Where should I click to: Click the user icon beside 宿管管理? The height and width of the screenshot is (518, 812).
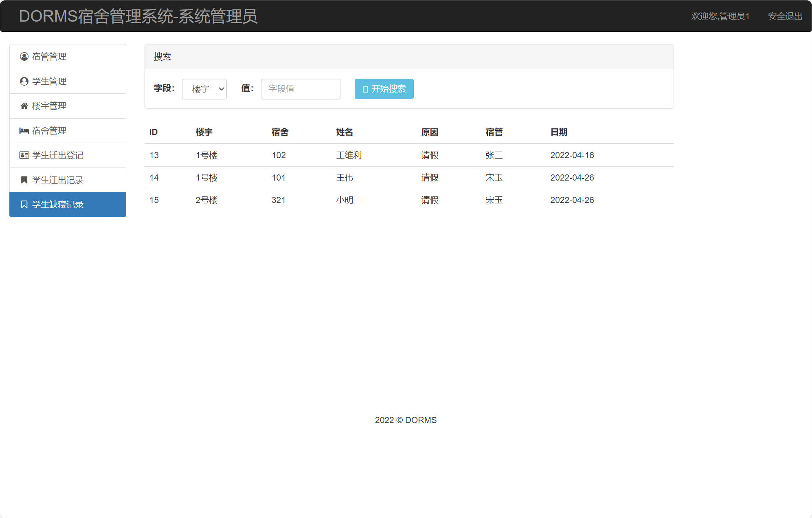coord(23,56)
